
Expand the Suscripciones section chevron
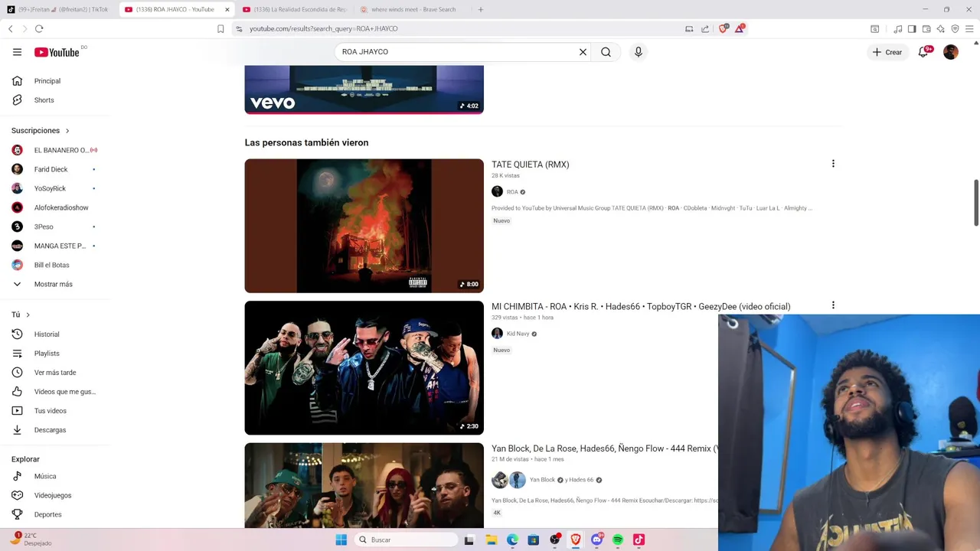(x=67, y=131)
